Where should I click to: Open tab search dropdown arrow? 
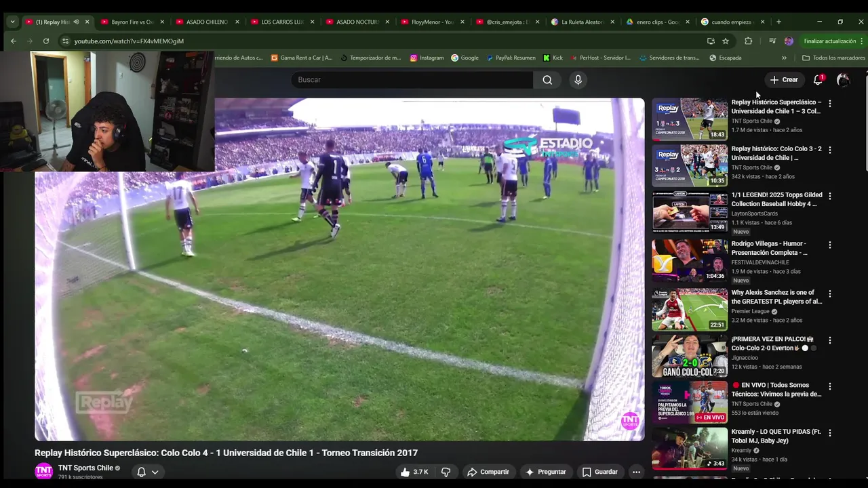coord(12,22)
